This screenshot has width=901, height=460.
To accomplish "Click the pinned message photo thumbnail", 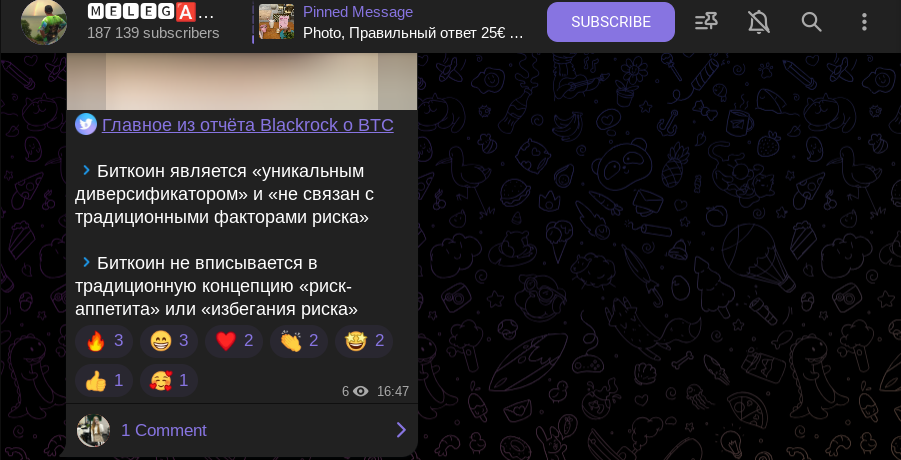I will pyautogui.click(x=276, y=22).
